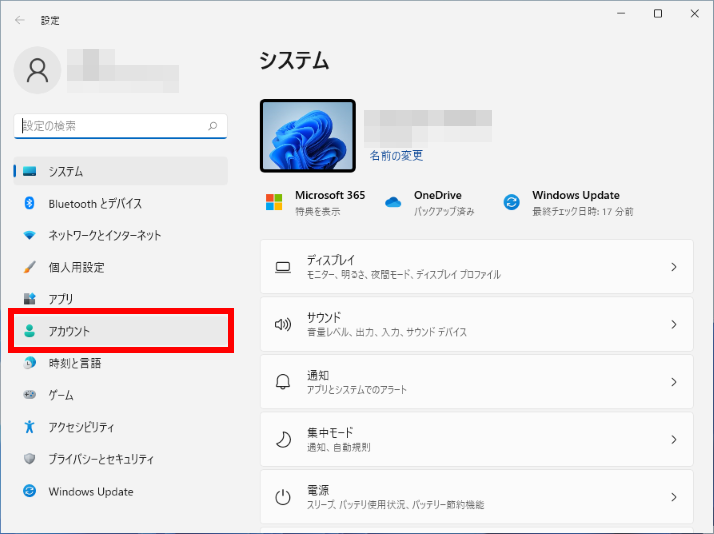This screenshot has width=714, height=534.
Task: Click the ディスプレイ laptop icon
Action: click(283, 267)
